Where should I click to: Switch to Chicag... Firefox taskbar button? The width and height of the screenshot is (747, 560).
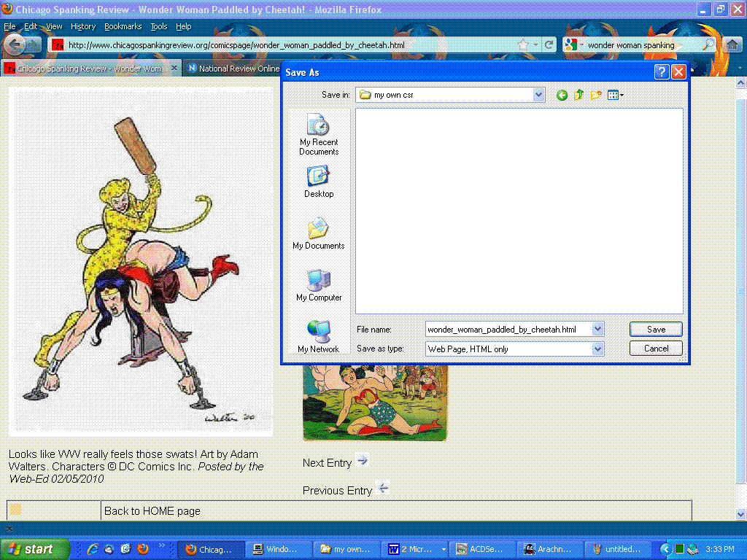click(212, 549)
